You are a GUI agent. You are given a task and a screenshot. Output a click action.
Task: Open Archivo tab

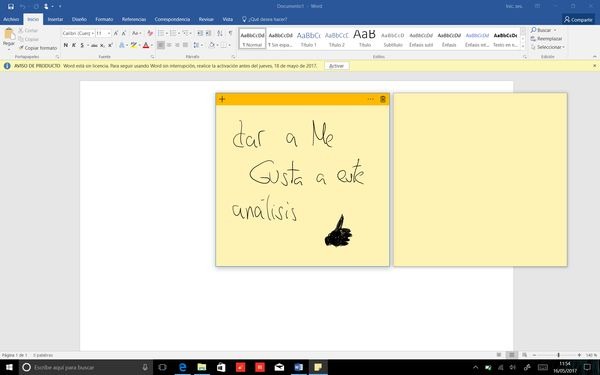pyautogui.click(x=11, y=19)
